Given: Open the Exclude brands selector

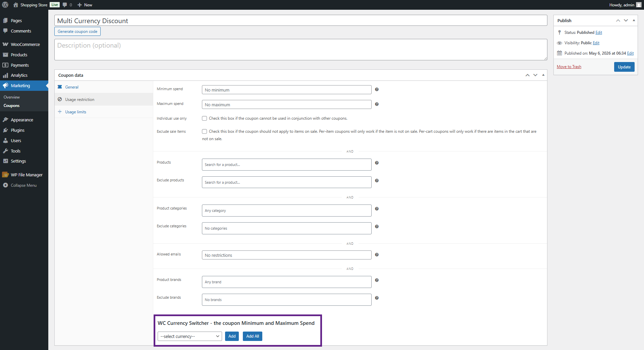Looking at the screenshot, I should click(286, 300).
